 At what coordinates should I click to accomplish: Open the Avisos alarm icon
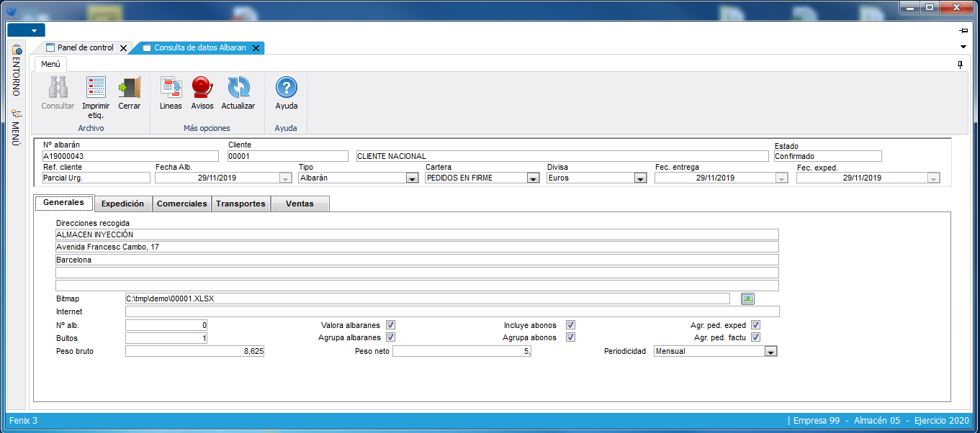[x=202, y=88]
